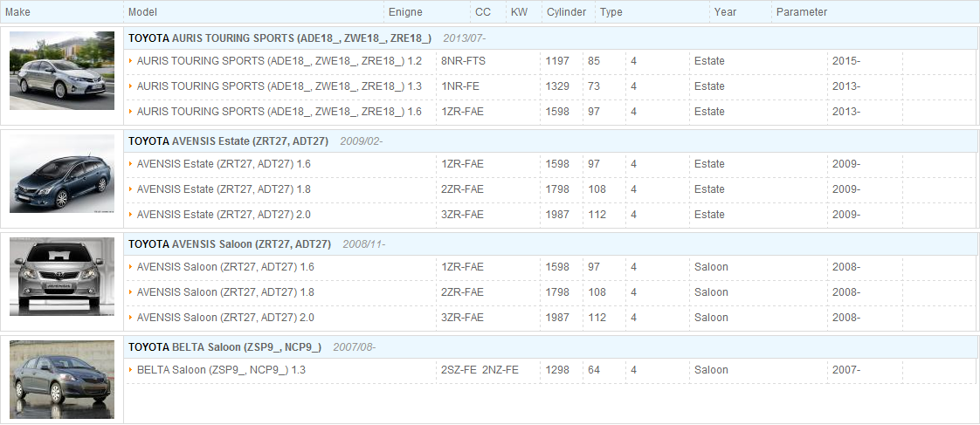Click the orange arrow beside AVENSIS Saloon 1.6
Image resolution: width=980 pixels, height=425 pixels.
[131, 266]
